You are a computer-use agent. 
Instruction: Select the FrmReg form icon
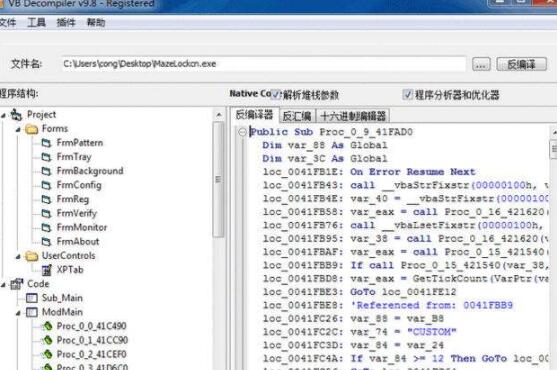tap(46, 199)
